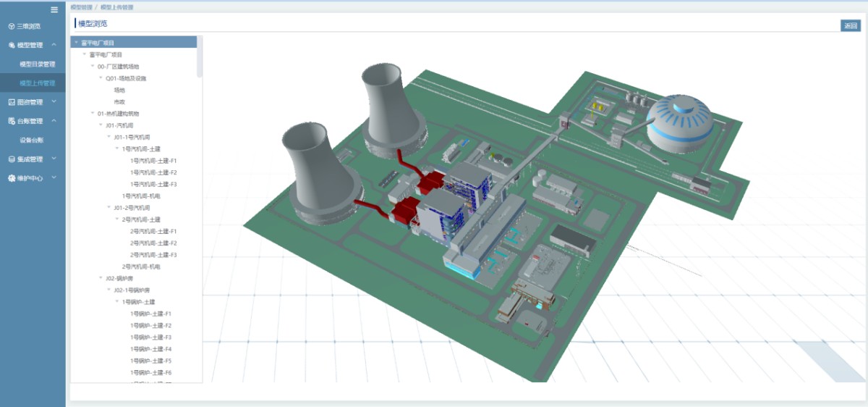Select the 市政 tree row
The width and height of the screenshot is (868, 407).
pyautogui.click(x=119, y=102)
